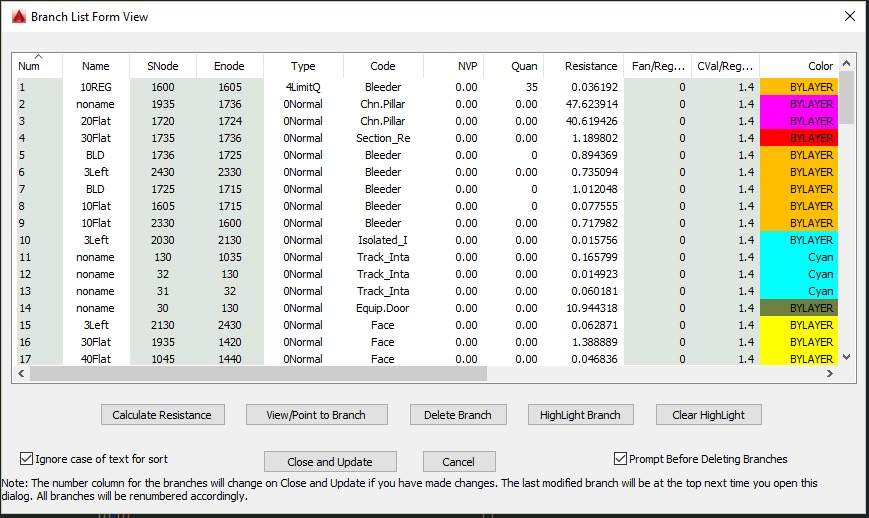This screenshot has width=869, height=518.
Task: Select Cyan color cell in row 11
Action: (x=799, y=257)
